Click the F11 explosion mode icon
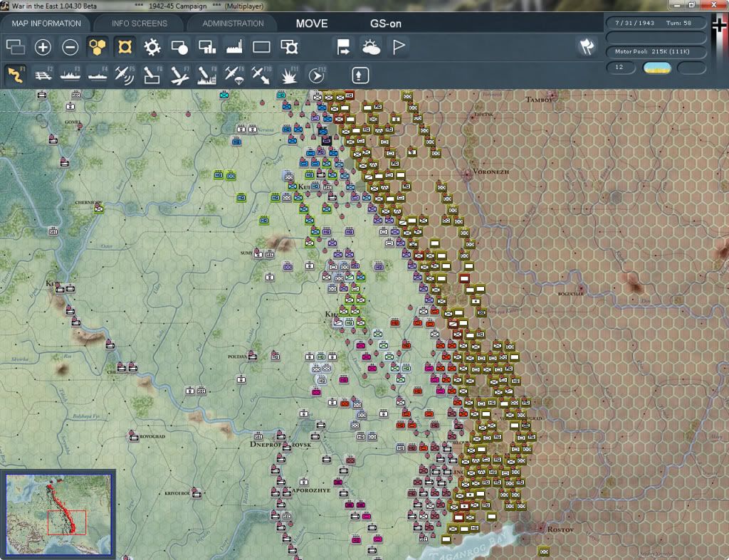This screenshot has width=729, height=560. 289,75
